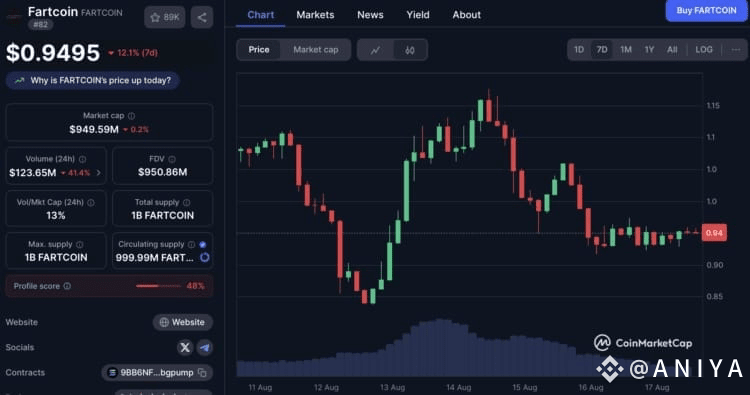
Task: Select the 1M time range
Action: 626,50
